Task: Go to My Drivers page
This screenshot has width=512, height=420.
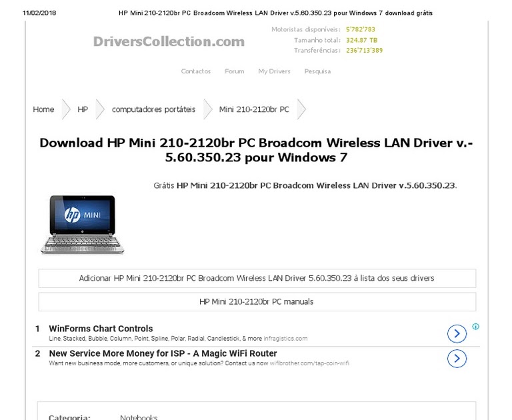Action: click(274, 71)
